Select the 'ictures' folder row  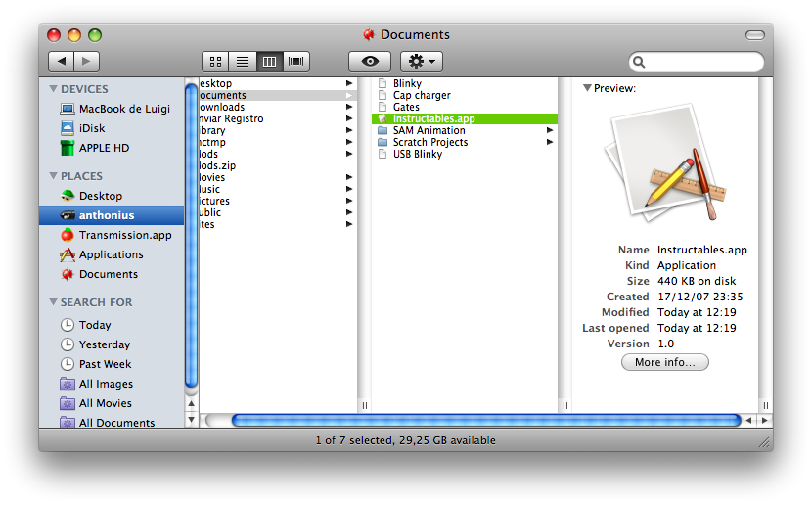point(278,201)
